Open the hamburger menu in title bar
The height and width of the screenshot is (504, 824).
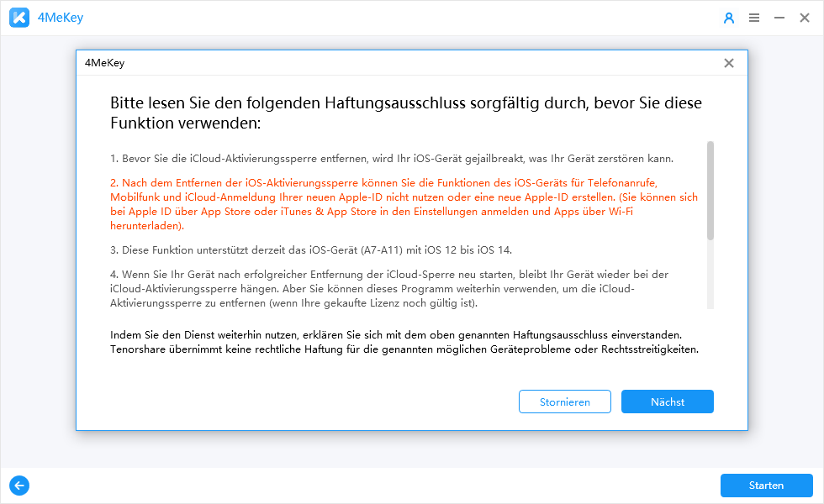pyautogui.click(x=754, y=18)
